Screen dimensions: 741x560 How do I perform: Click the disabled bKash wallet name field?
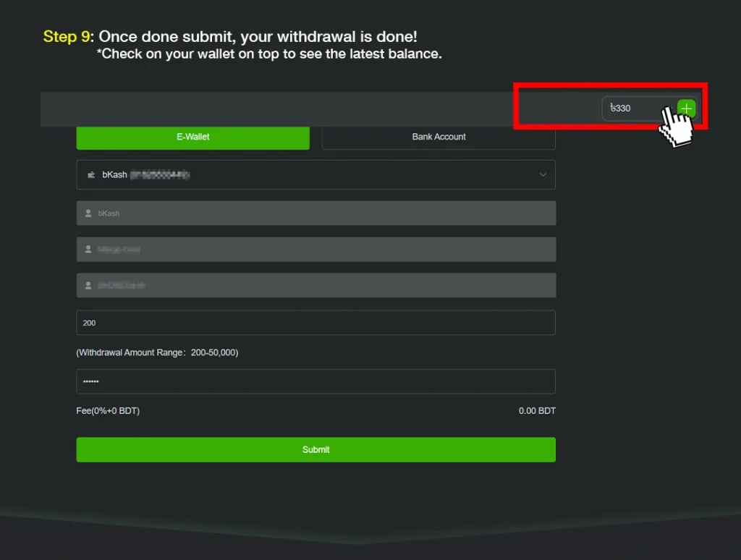point(316,213)
